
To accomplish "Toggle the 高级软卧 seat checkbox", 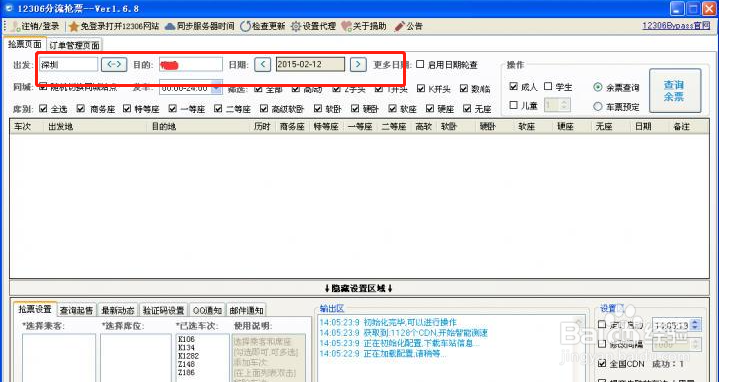I will click(264, 108).
